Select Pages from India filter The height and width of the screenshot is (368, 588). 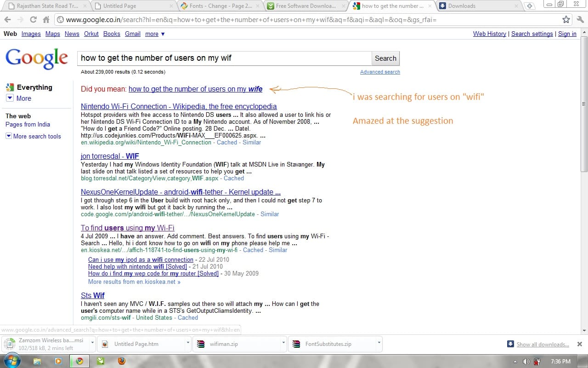[28, 124]
